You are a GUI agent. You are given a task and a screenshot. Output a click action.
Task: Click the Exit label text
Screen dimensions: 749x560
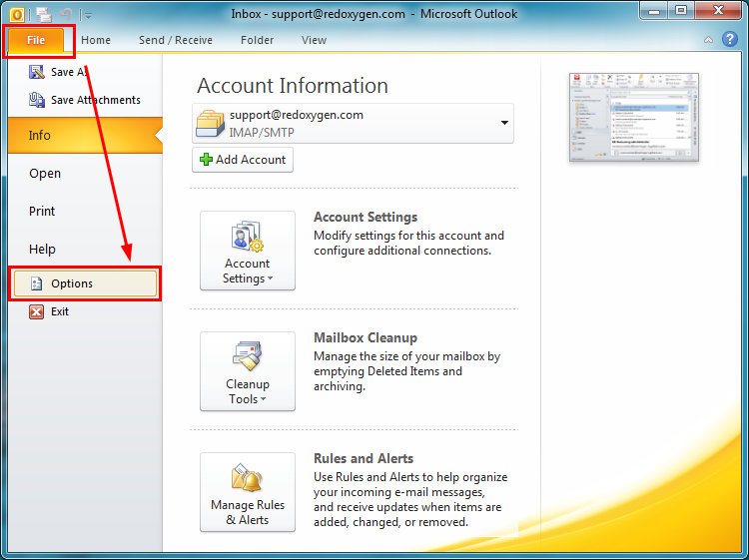60,311
